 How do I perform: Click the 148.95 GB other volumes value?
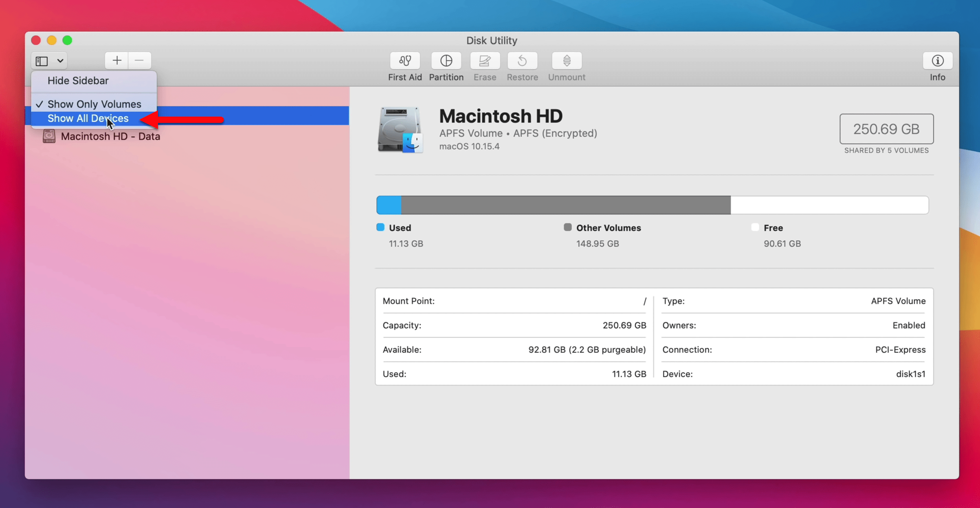tap(597, 244)
